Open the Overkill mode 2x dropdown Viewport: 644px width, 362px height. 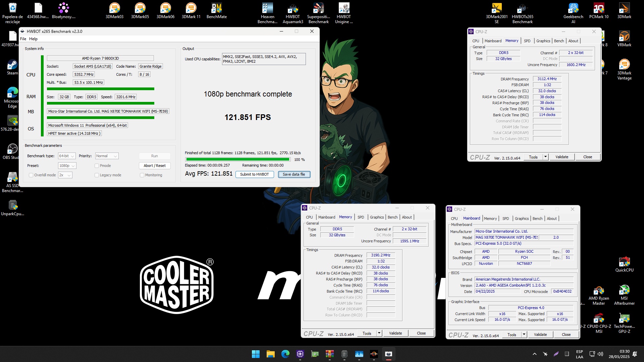pos(65,175)
